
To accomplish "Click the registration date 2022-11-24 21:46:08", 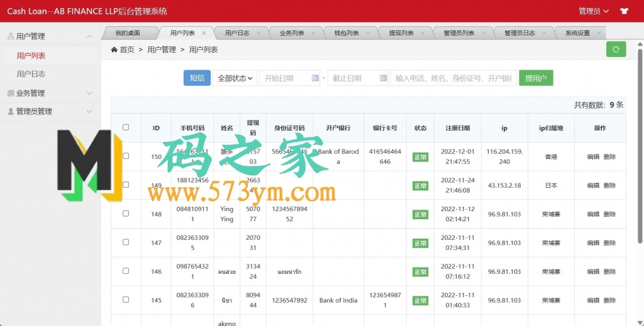I will coord(458,185).
